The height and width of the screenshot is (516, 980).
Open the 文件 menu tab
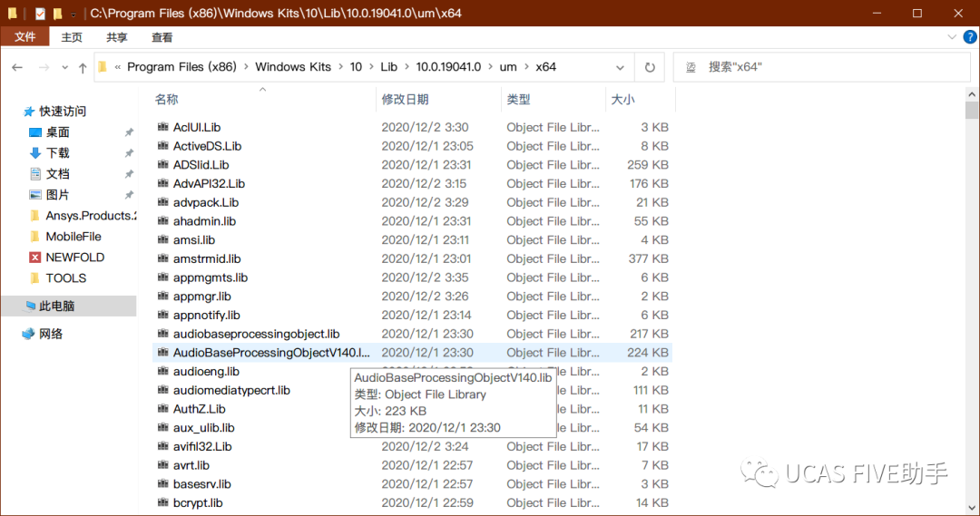pyautogui.click(x=25, y=37)
